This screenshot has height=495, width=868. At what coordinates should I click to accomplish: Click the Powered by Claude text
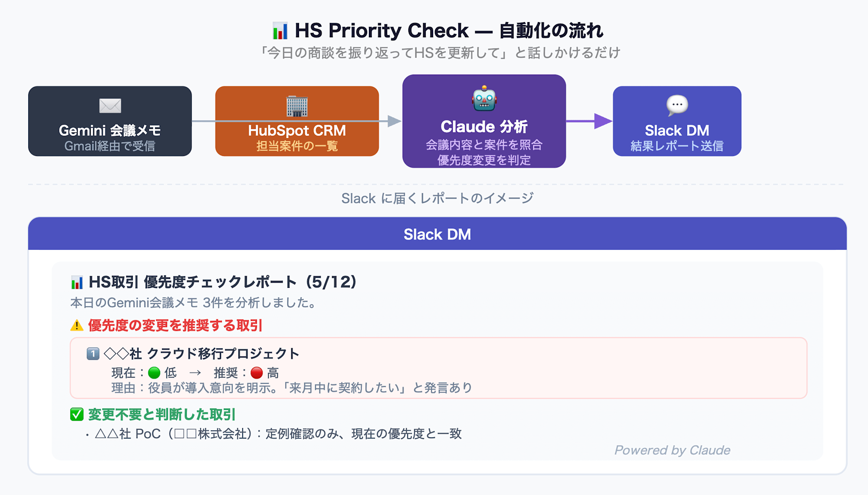[672, 450]
